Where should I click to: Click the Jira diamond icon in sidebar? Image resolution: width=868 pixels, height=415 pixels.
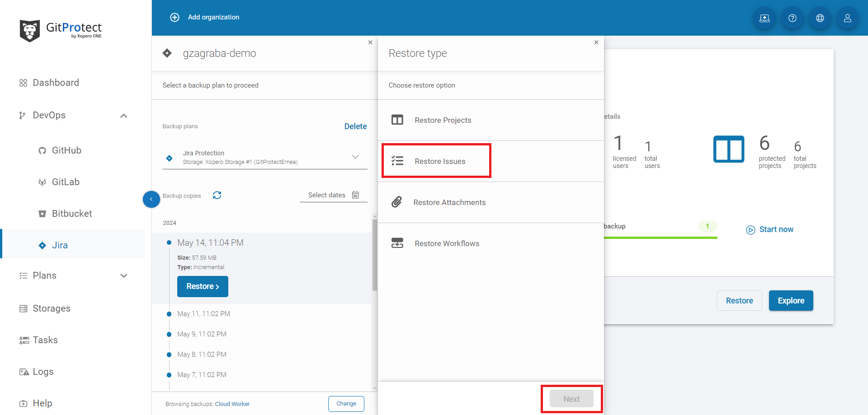pyautogui.click(x=42, y=245)
